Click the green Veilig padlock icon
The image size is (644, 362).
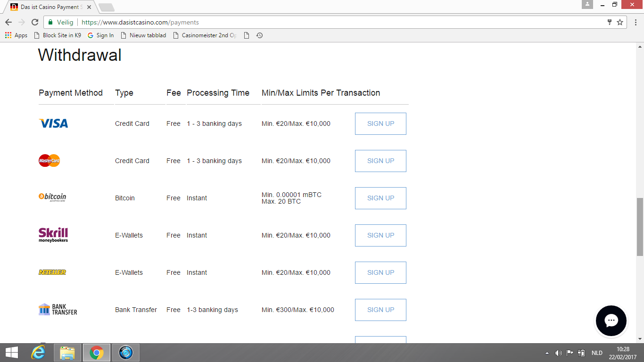pyautogui.click(x=50, y=22)
